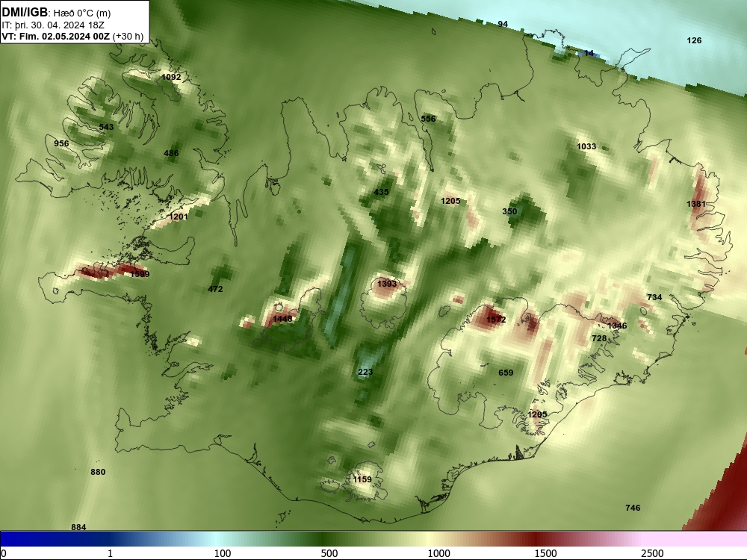Click the '0' tick on the color scale

(x=4, y=553)
